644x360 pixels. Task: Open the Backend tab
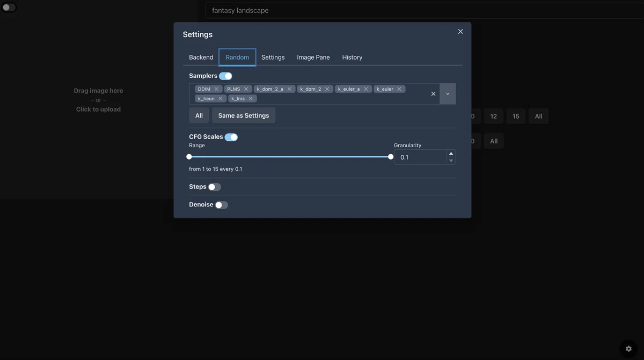click(201, 57)
